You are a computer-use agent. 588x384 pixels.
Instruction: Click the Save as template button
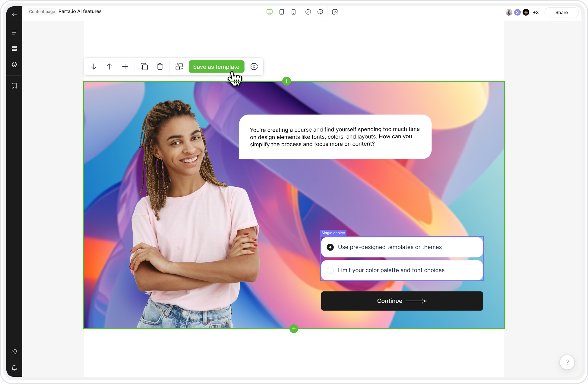pyautogui.click(x=216, y=67)
